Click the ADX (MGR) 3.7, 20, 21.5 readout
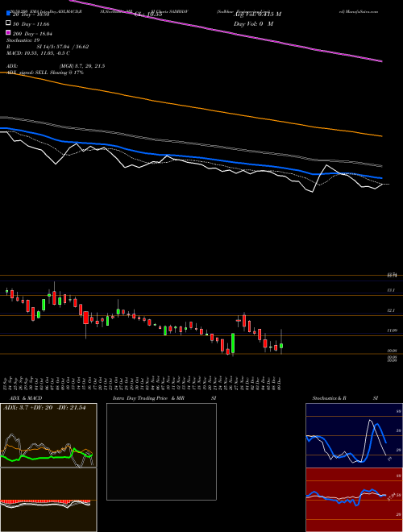This screenshot has width=403, height=532. 56,66
